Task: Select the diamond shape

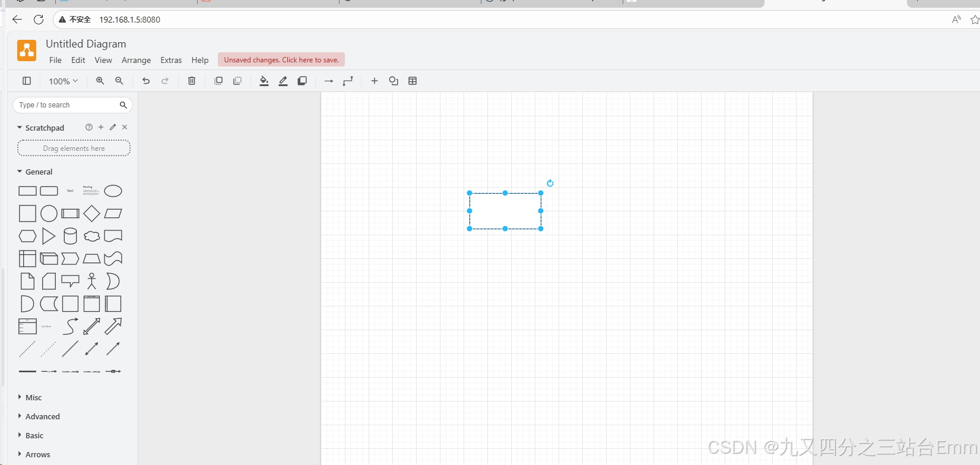Action: [91, 213]
